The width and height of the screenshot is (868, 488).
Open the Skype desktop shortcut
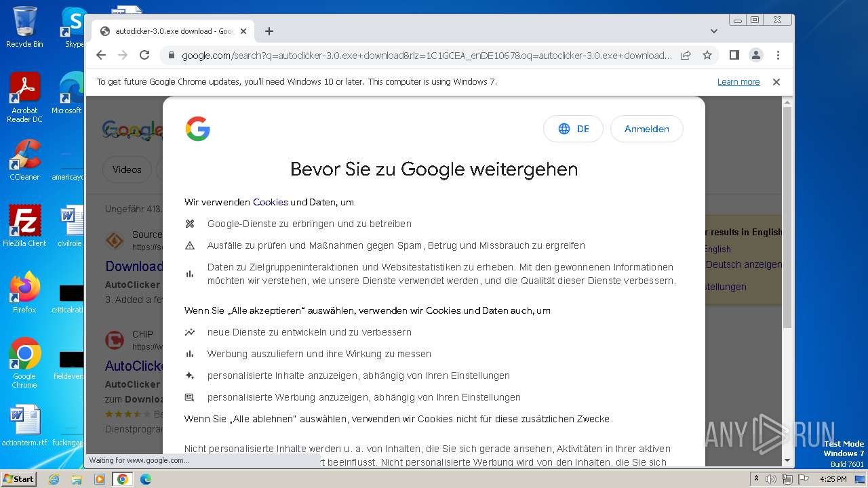click(73, 27)
